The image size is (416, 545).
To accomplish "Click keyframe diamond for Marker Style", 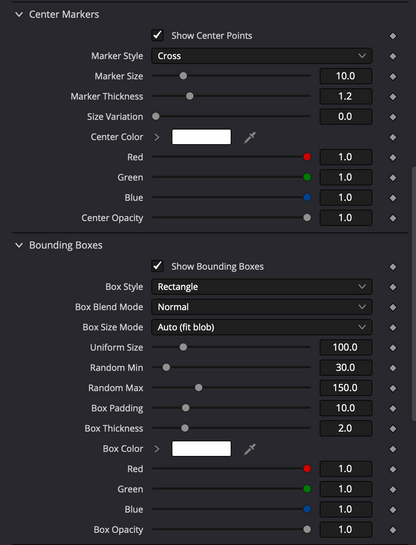I will (x=393, y=56).
